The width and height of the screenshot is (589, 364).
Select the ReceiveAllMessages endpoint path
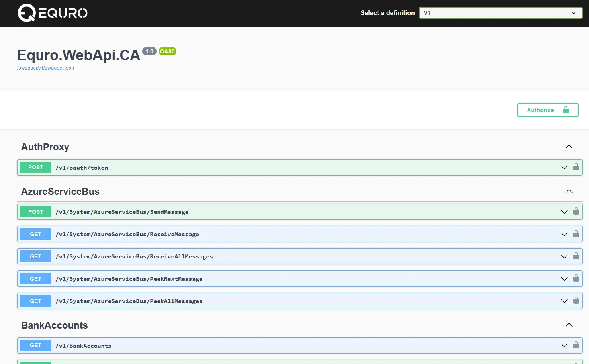[x=134, y=256]
